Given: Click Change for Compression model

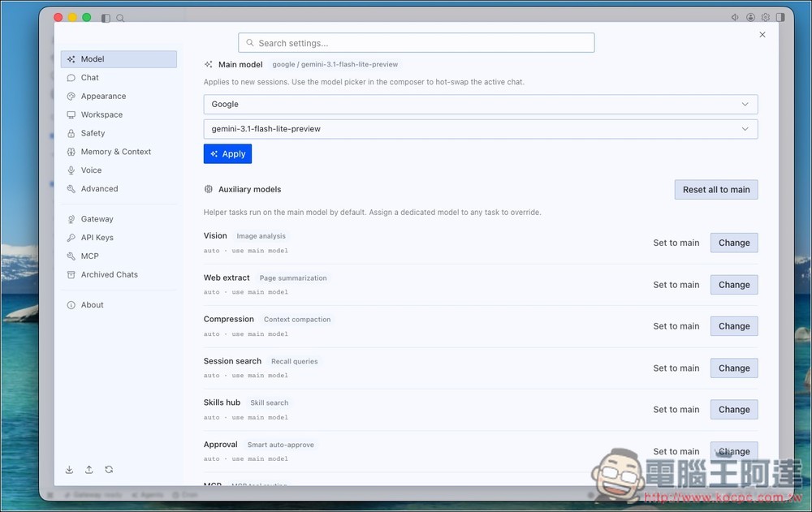Looking at the screenshot, I should [x=734, y=326].
